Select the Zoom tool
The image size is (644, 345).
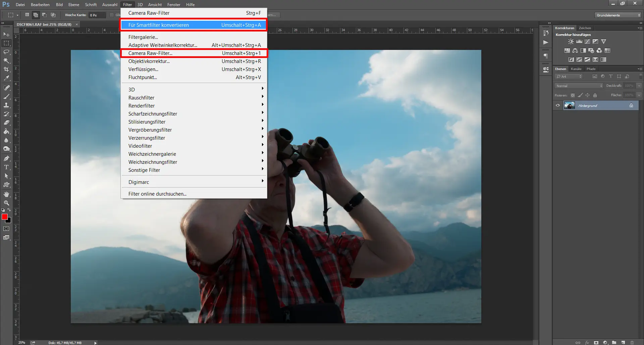(x=6, y=203)
